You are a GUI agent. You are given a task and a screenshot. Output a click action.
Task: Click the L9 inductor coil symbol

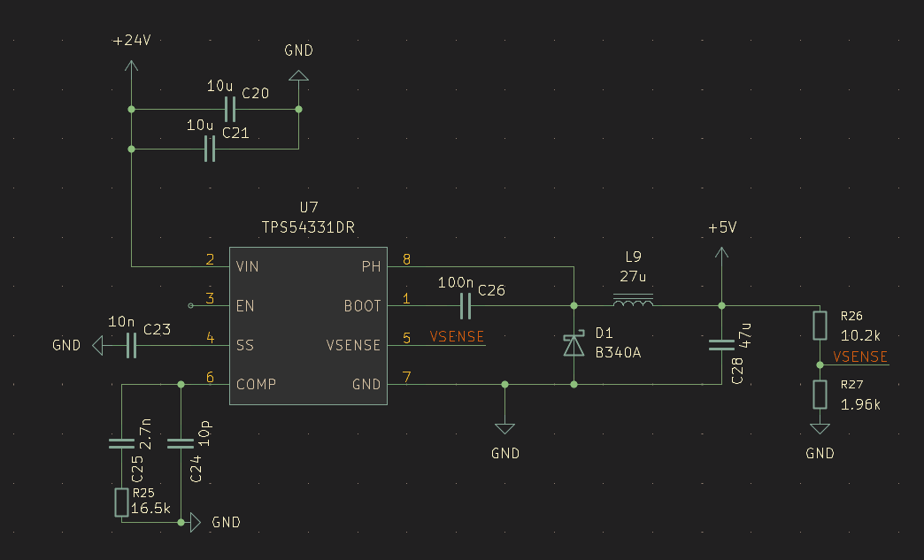point(632,305)
